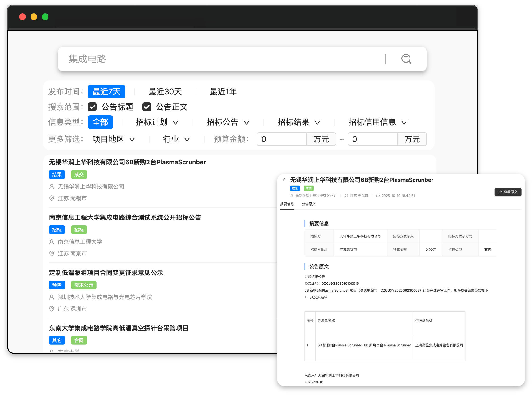This screenshot has width=532, height=395.
Task: Click the green 需求公示 tag
Action: [x=84, y=285]
